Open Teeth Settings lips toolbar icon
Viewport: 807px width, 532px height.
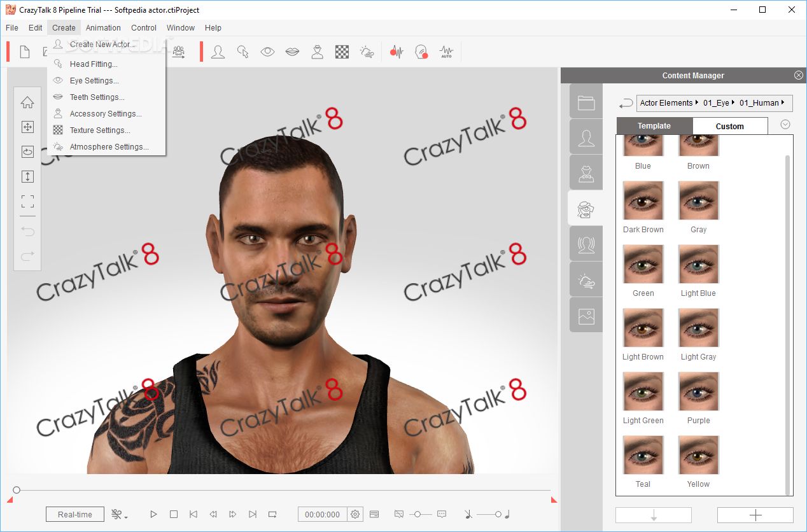(x=292, y=52)
